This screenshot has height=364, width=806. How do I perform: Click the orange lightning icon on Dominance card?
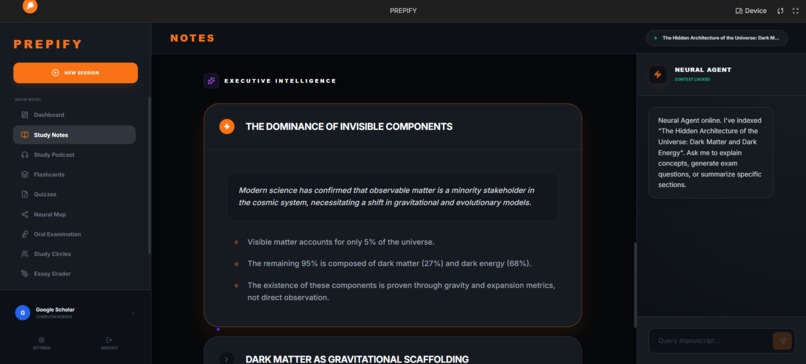(x=227, y=126)
